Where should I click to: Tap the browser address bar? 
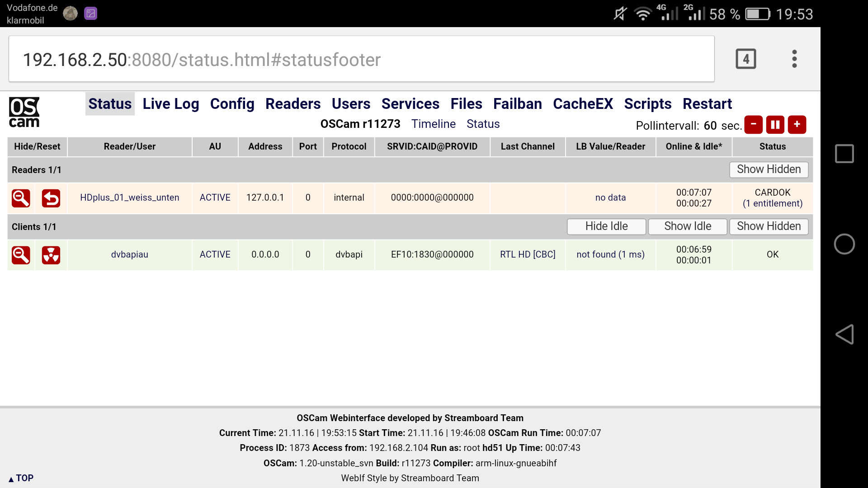tap(361, 59)
